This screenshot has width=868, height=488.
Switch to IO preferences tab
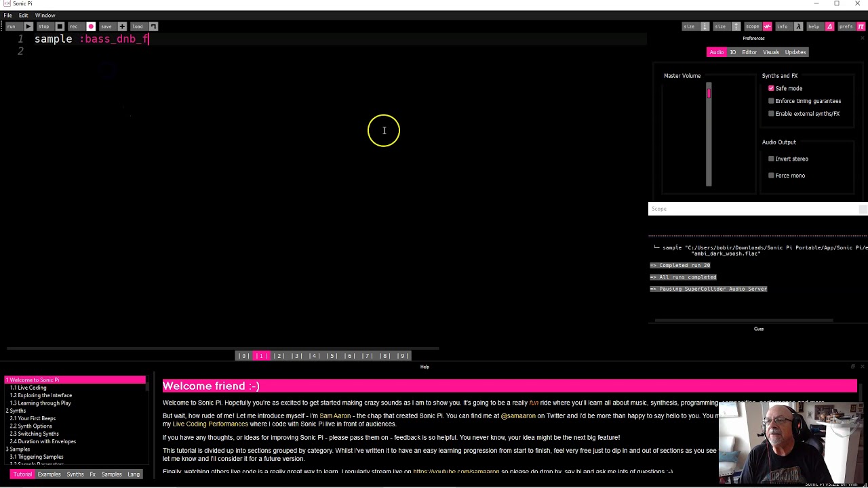click(732, 52)
